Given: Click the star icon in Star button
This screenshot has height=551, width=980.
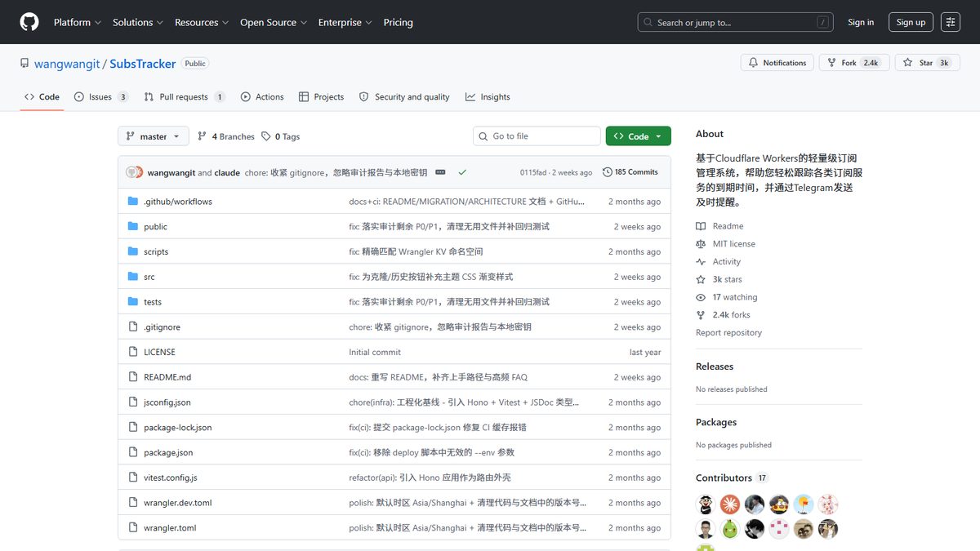Looking at the screenshot, I should coord(909,63).
